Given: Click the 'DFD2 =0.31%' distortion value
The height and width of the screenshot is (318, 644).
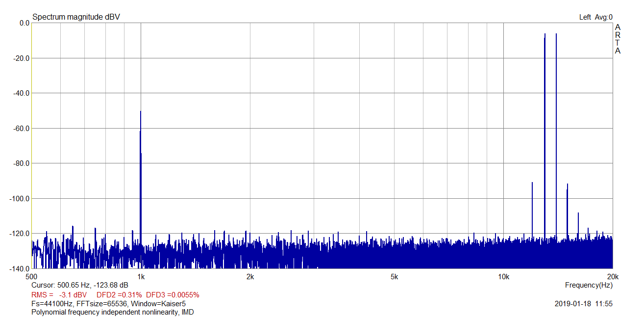Looking at the screenshot, I should 119,295.
